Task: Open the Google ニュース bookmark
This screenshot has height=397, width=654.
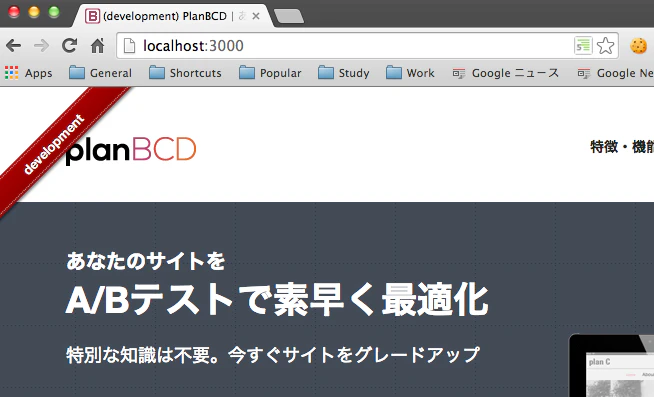Action: tap(506, 73)
